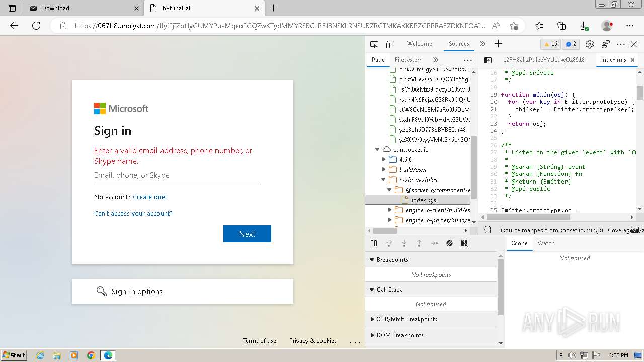Open the Favorites list icon in Edge toolbar
The height and width of the screenshot is (362, 644).
click(539, 26)
